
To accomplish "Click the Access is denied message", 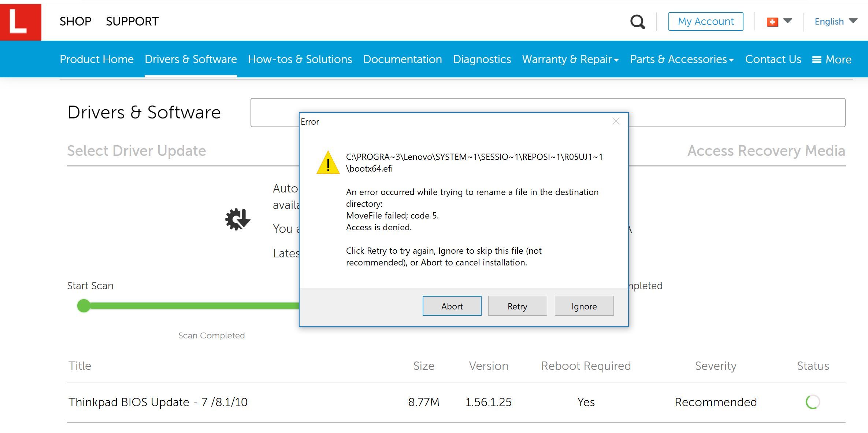I will tap(379, 227).
